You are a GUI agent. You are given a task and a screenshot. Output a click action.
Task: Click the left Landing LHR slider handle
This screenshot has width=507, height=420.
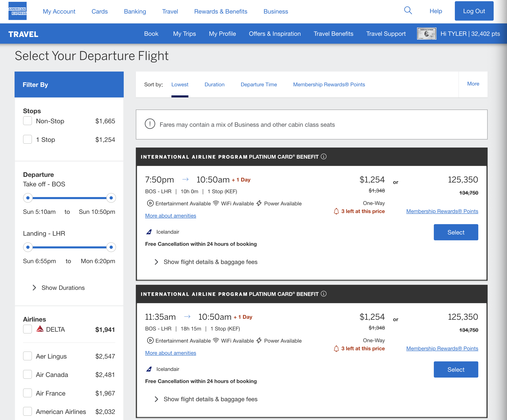tap(28, 247)
